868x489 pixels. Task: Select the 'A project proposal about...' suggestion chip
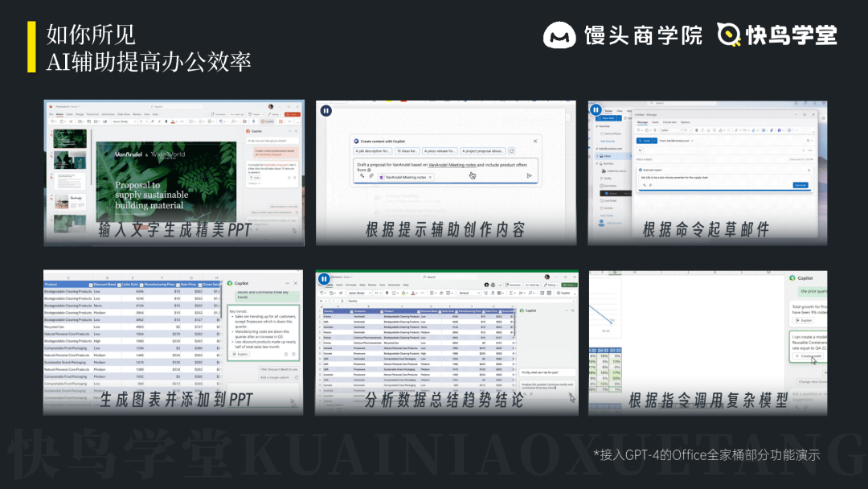pyautogui.click(x=483, y=150)
